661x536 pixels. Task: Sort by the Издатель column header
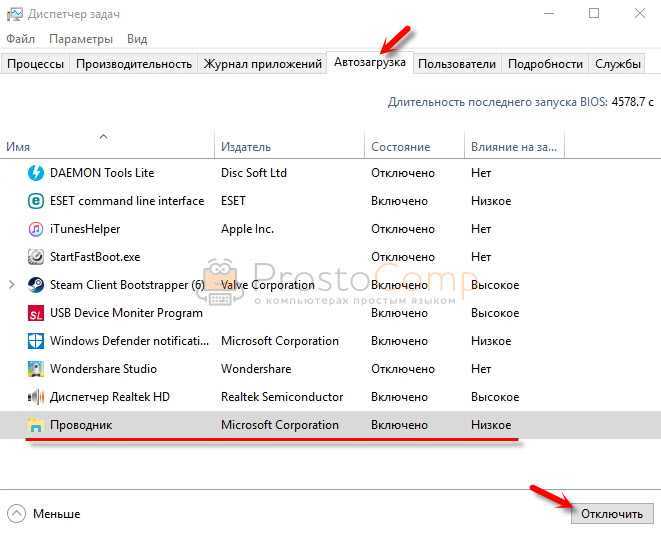[289, 145]
